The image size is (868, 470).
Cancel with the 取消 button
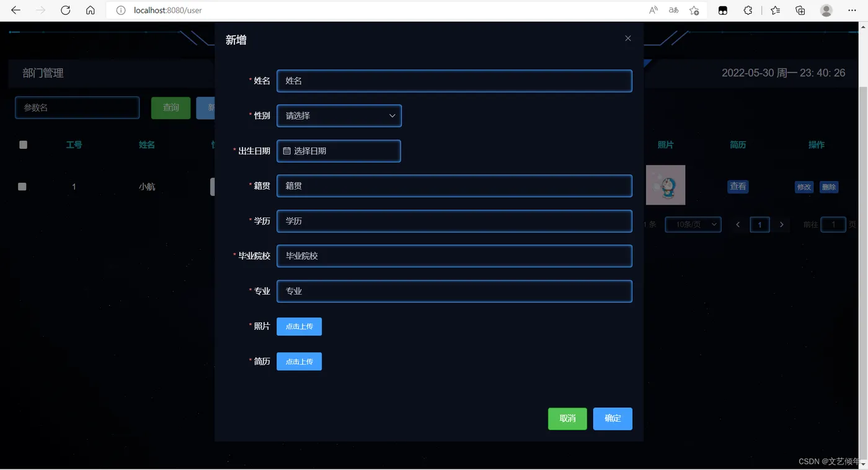pos(567,419)
